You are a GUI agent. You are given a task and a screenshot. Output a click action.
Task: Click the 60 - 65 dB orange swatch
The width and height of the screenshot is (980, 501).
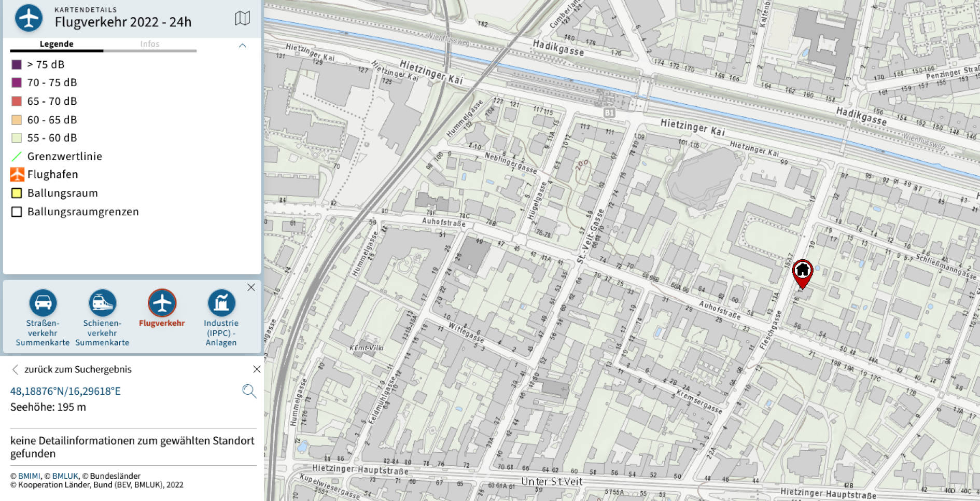click(17, 120)
